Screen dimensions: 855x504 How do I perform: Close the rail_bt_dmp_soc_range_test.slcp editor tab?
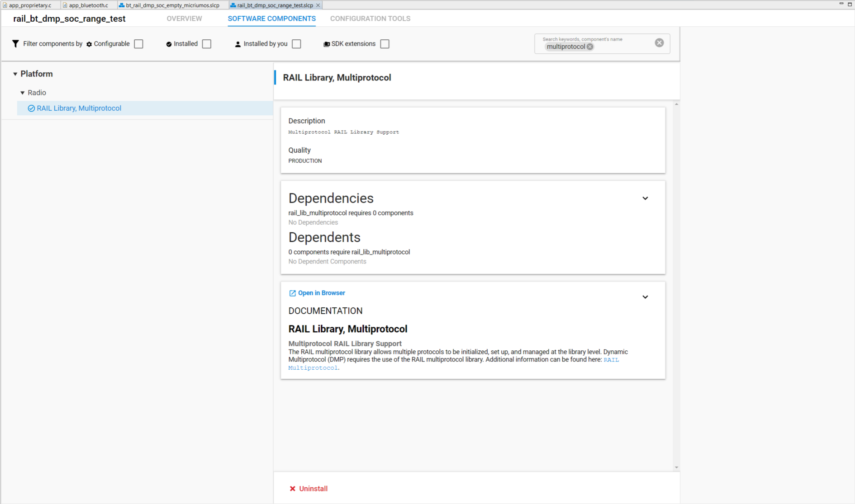coord(318,5)
